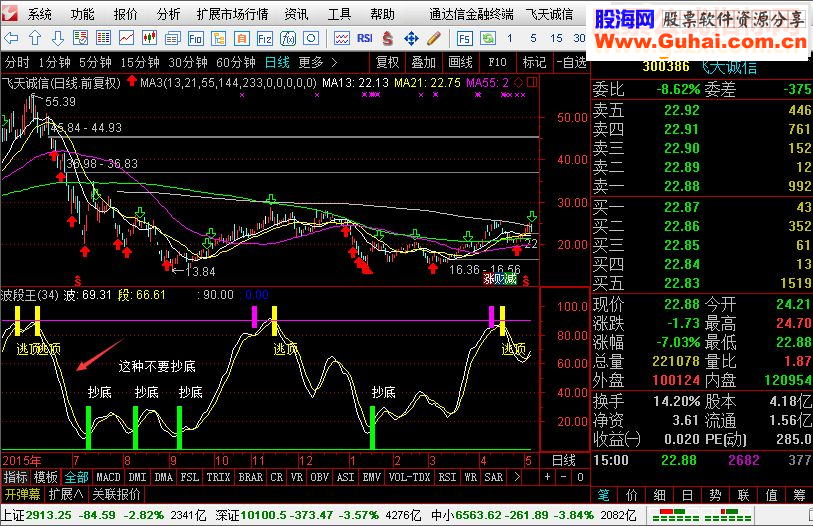813x526 pixels.
Task: Select the TRIX indicator tab
Action: tap(218, 477)
